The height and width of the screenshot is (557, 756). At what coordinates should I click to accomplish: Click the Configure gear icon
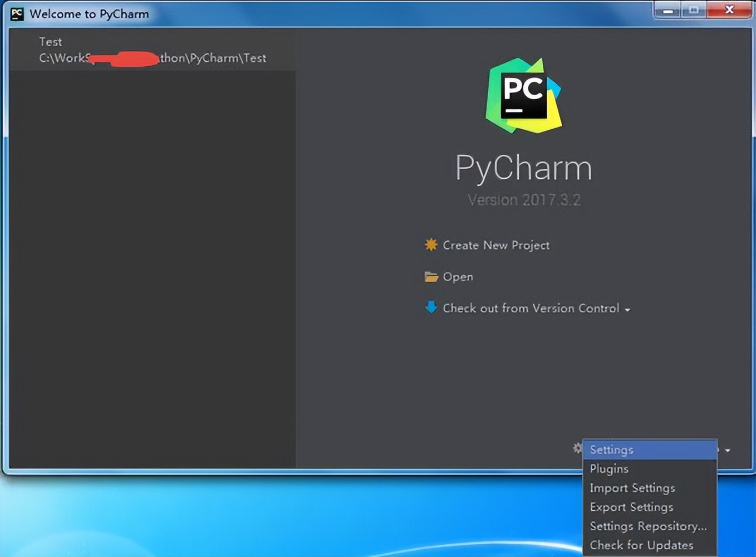(577, 448)
